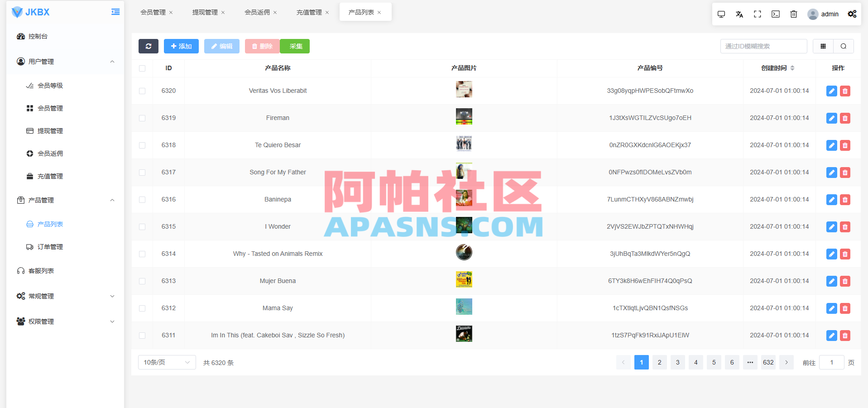Image resolution: width=868 pixels, height=408 pixels.
Task: Click the search magnifier button
Action: [844, 46]
